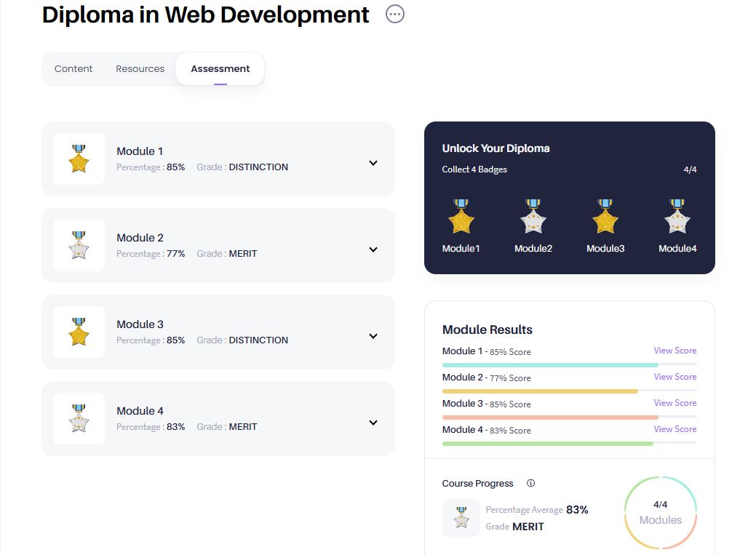Click the 4/4 Modules circular progress chart
The width and height of the screenshot is (756, 555).
click(659, 511)
